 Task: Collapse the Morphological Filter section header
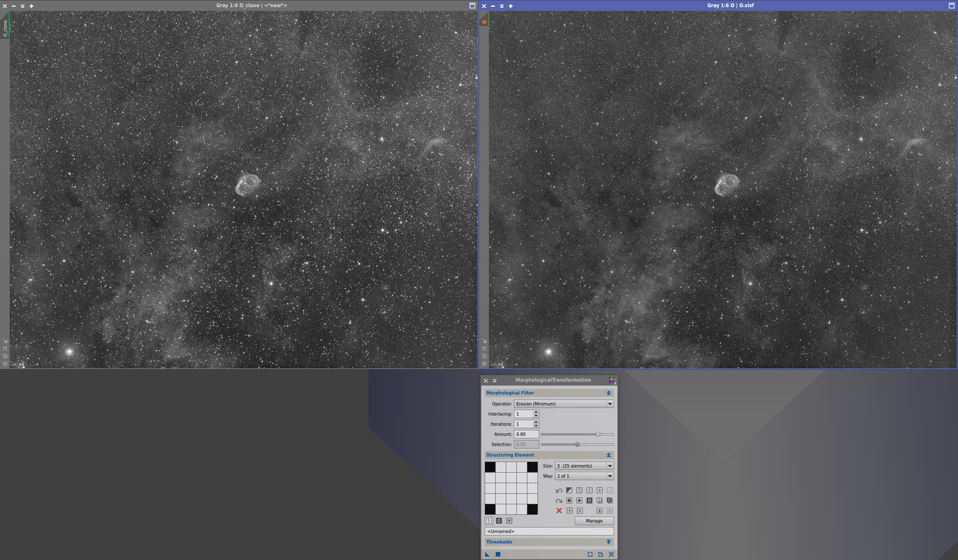[x=609, y=393]
